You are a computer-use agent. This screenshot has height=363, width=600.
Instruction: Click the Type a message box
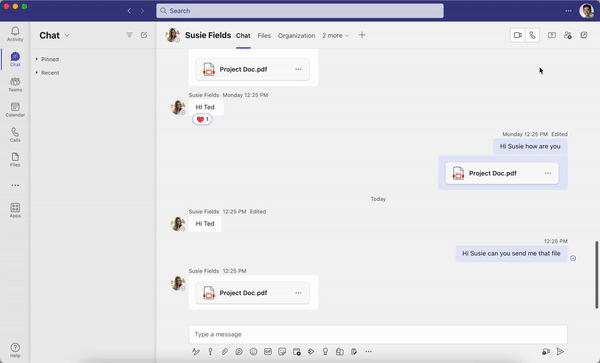378,334
